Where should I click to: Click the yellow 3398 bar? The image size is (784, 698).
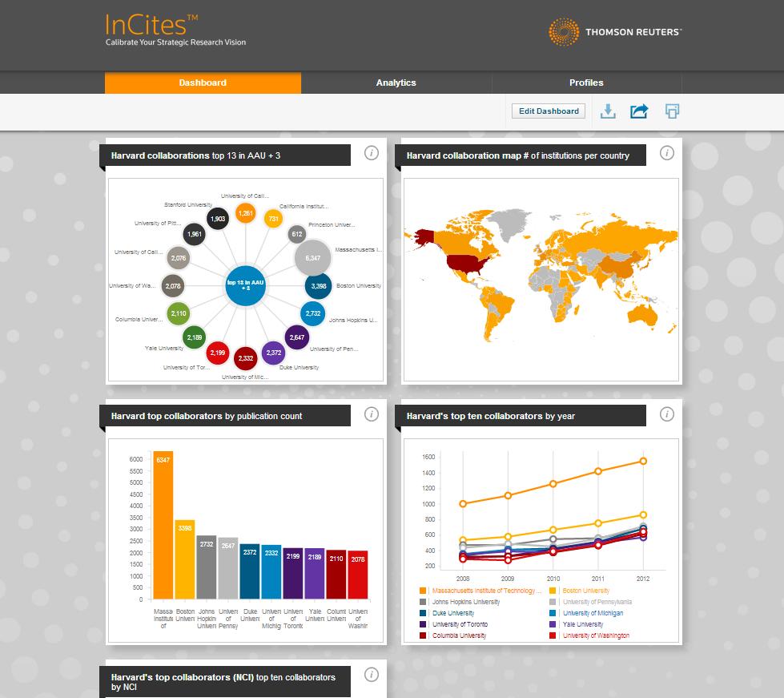[x=184, y=559]
